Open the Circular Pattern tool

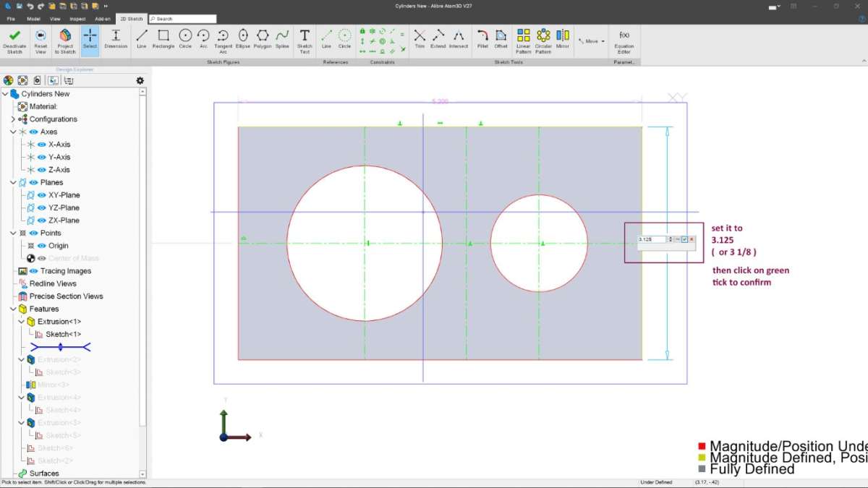coord(543,41)
